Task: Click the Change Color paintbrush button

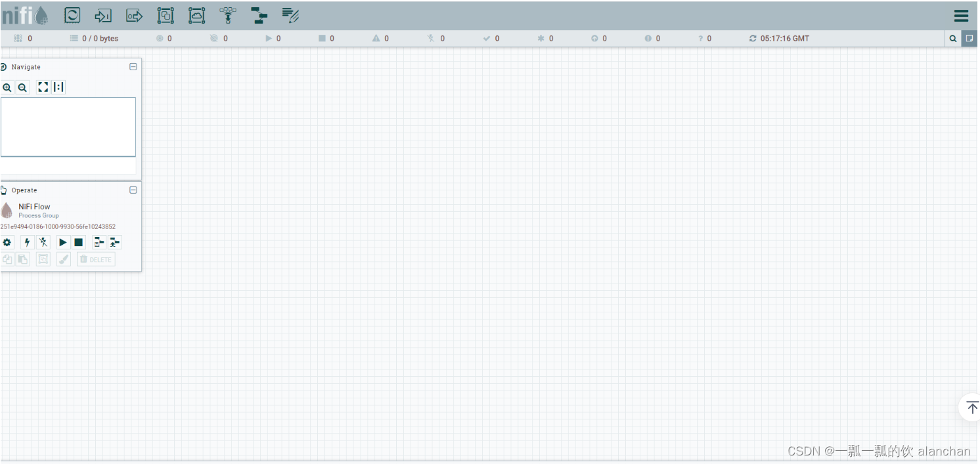Action: 64,259
